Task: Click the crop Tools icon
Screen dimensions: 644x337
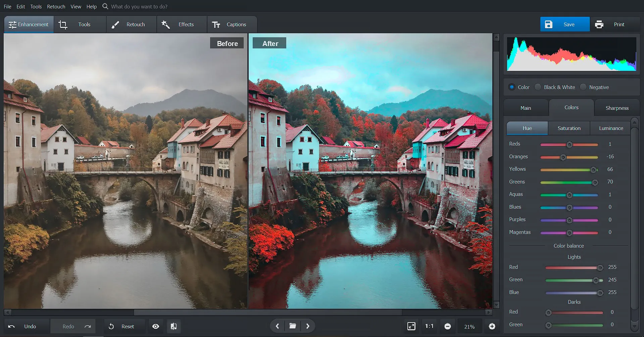Action: (x=63, y=25)
